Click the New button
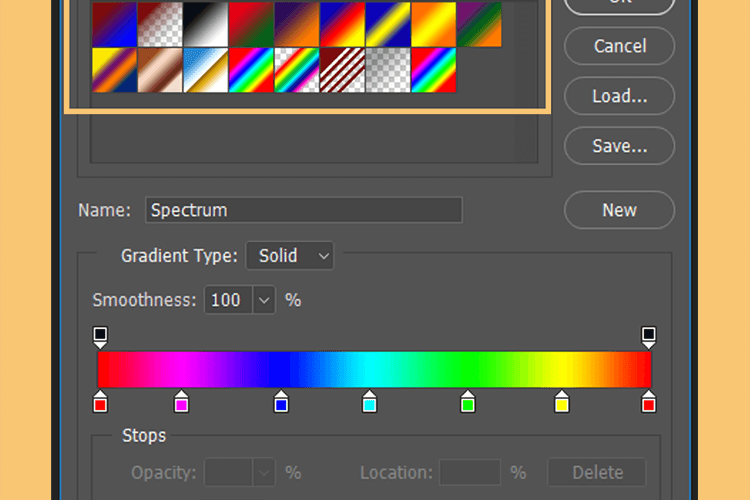The image size is (750, 500). [619, 210]
